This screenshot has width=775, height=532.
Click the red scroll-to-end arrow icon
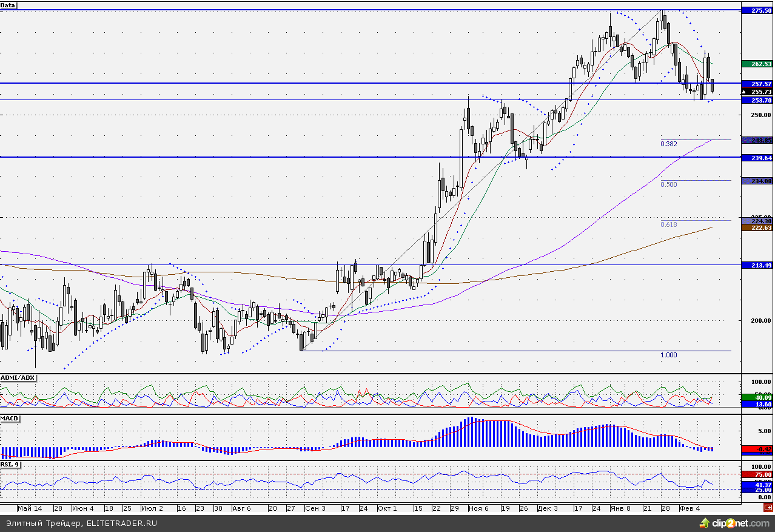click(768, 507)
